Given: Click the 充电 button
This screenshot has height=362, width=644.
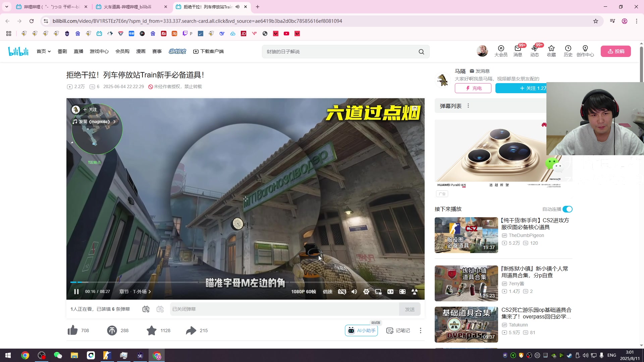Looking at the screenshot, I should click(x=473, y=88).
